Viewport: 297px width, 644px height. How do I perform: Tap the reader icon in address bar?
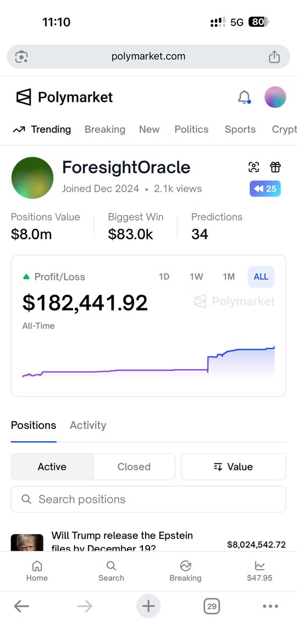tap(21, 56)
